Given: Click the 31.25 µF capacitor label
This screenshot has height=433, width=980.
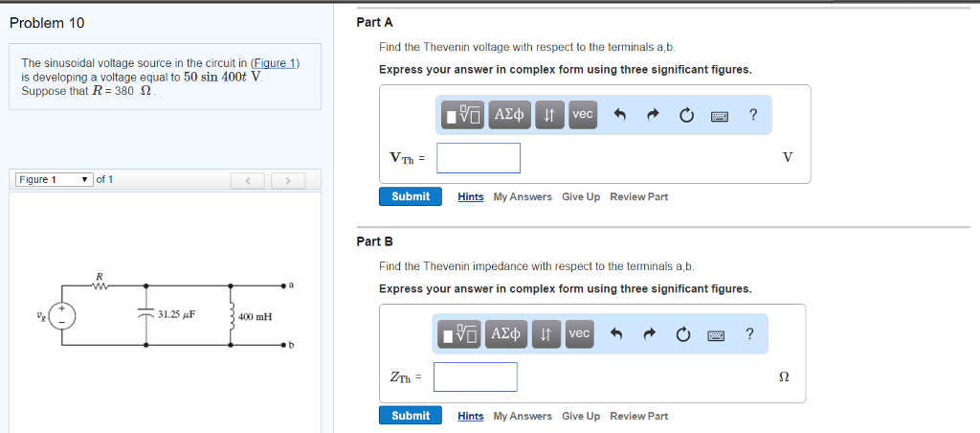Looking at the screenshot, I should pos(177,314).
